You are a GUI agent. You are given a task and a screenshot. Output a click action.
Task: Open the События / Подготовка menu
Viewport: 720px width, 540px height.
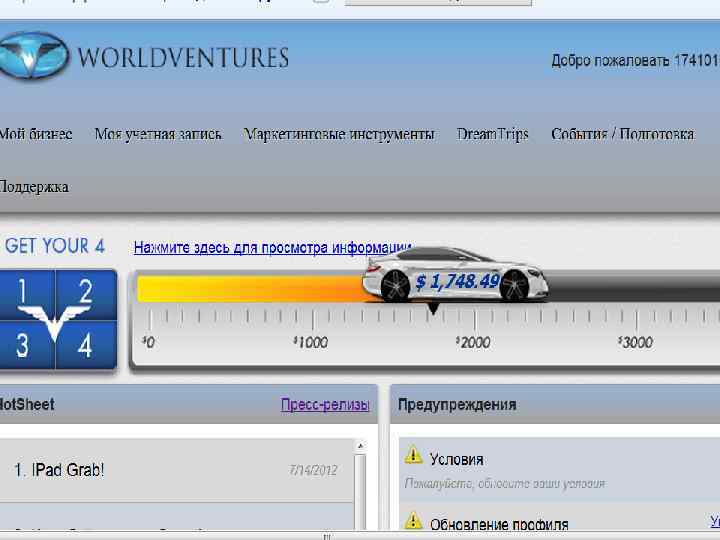[x=623, y=134]
